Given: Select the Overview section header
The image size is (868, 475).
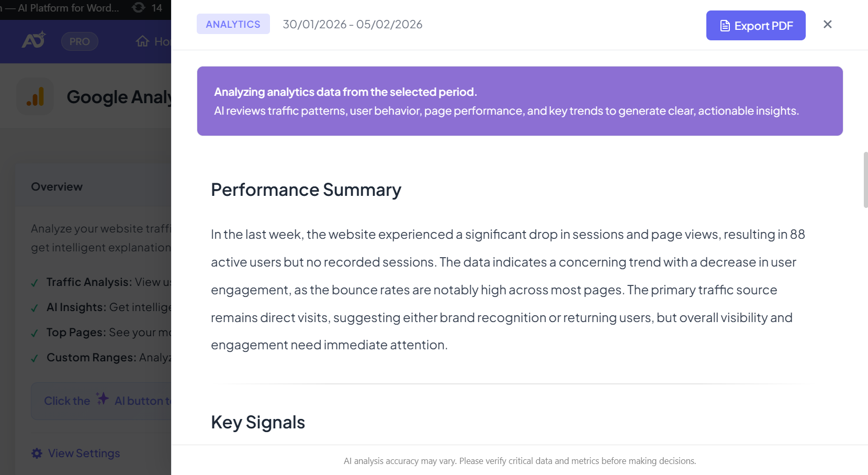Looking at the screenshot, I should tap(57, 187).
